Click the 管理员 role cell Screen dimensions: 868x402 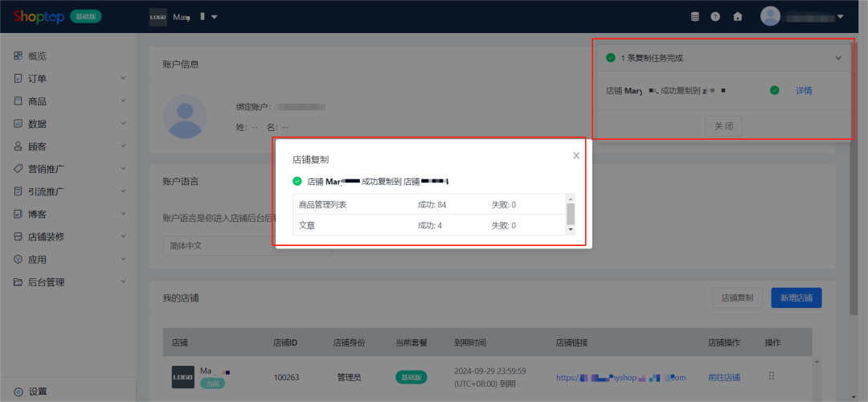[x=349, y=378]
